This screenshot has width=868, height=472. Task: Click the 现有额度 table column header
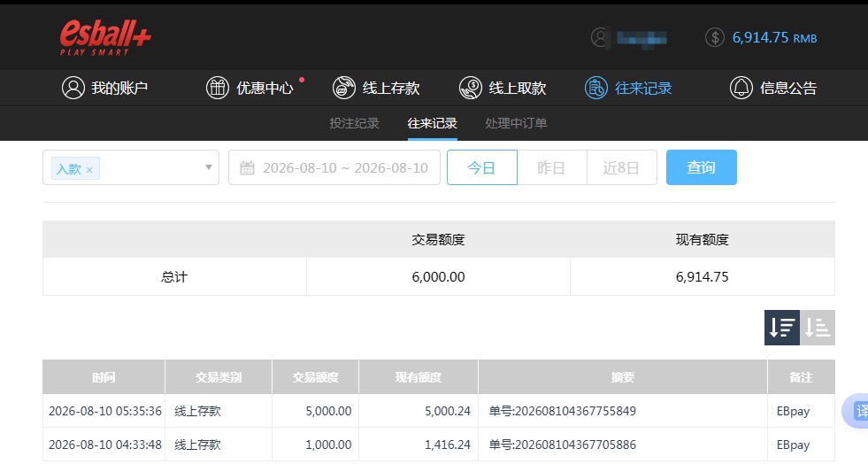(x=419, y=377)
